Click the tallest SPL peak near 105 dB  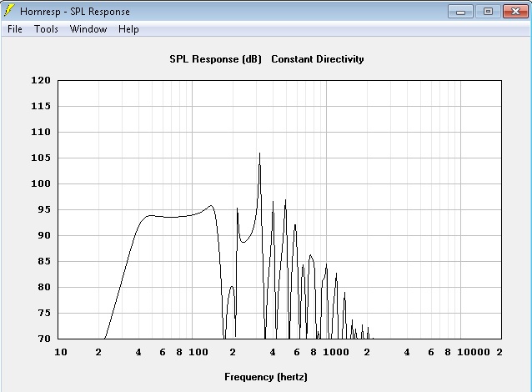[260, 153]
